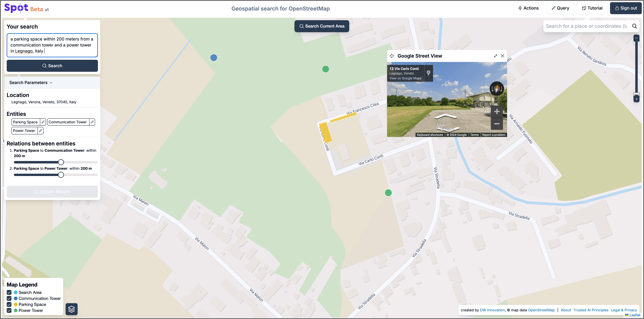
Task: Zoom in the Street View image
Action: pyautogui.click(x=497, y=112)
